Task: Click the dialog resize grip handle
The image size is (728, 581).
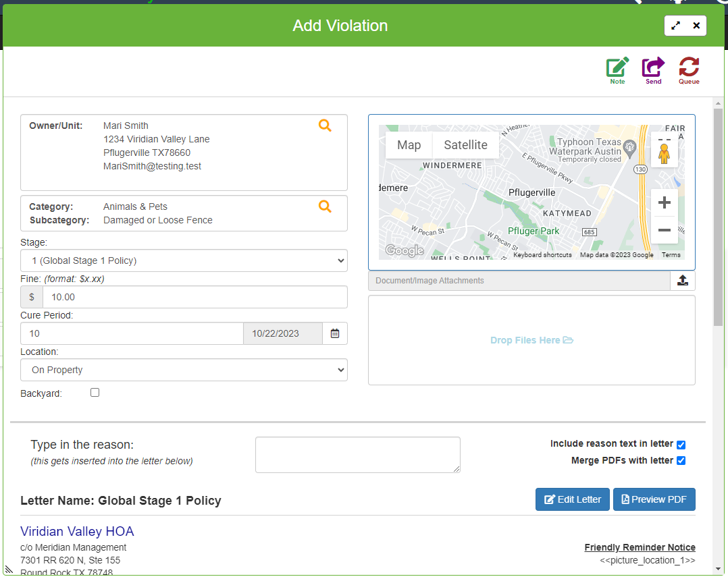Action: click(9, 570)
